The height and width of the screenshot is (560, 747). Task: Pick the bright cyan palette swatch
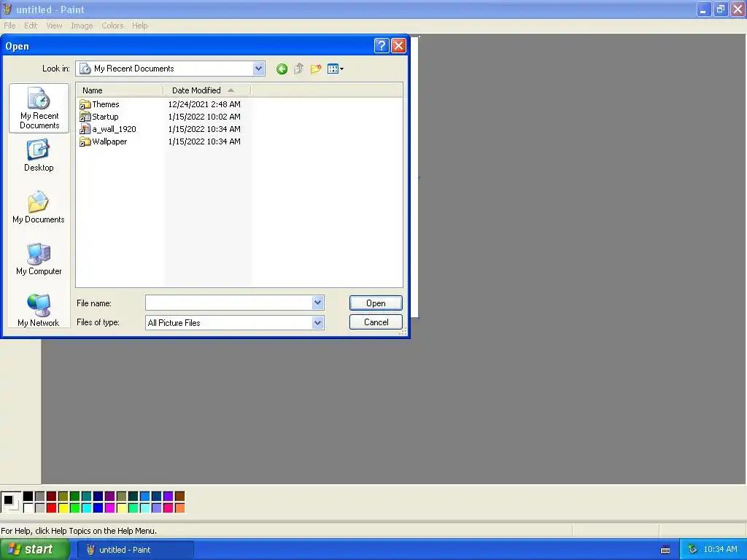(86, 508)
